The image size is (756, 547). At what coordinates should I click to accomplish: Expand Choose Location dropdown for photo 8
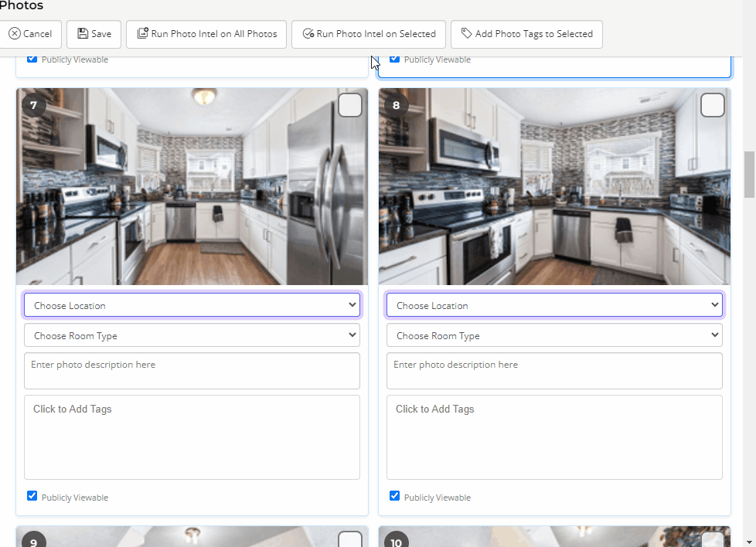[554, 305]
